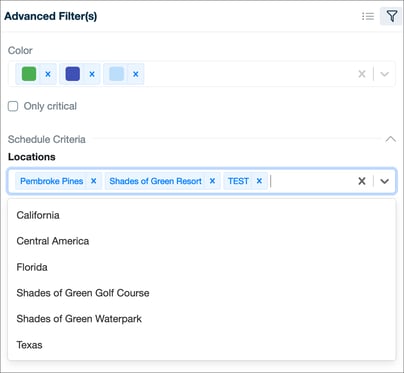Clear all selected colors
404x373 pixels.
coord(362,74)
